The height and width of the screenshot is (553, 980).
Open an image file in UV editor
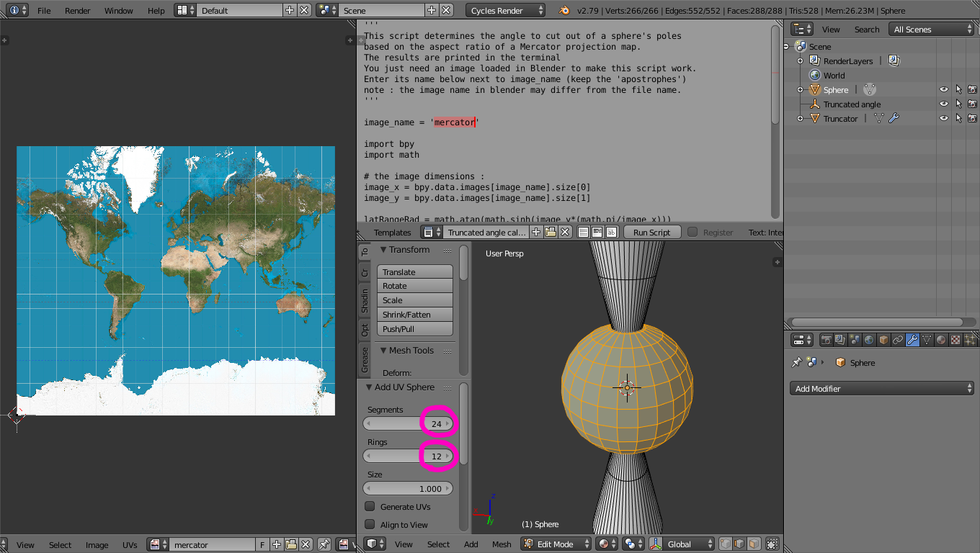point(291,544)
